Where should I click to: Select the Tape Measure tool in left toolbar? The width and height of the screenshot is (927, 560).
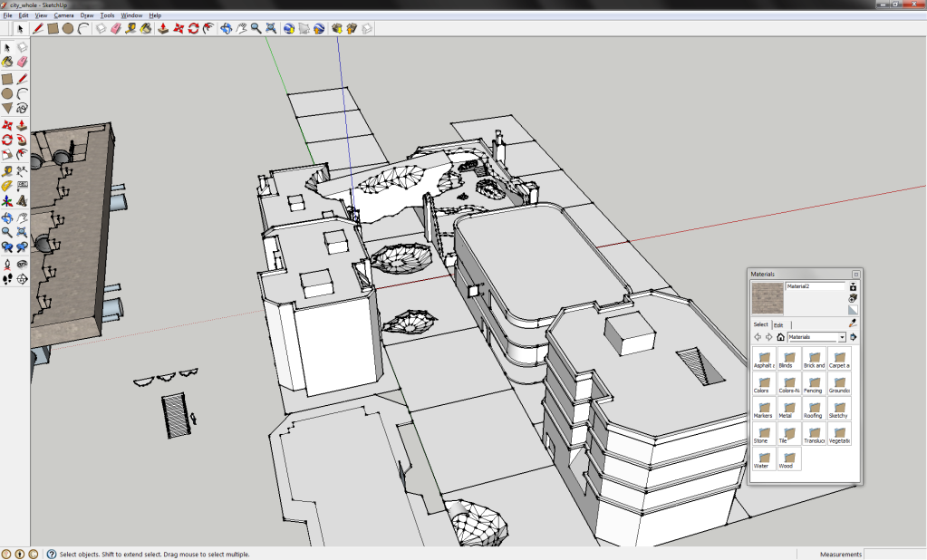point(7,171)
